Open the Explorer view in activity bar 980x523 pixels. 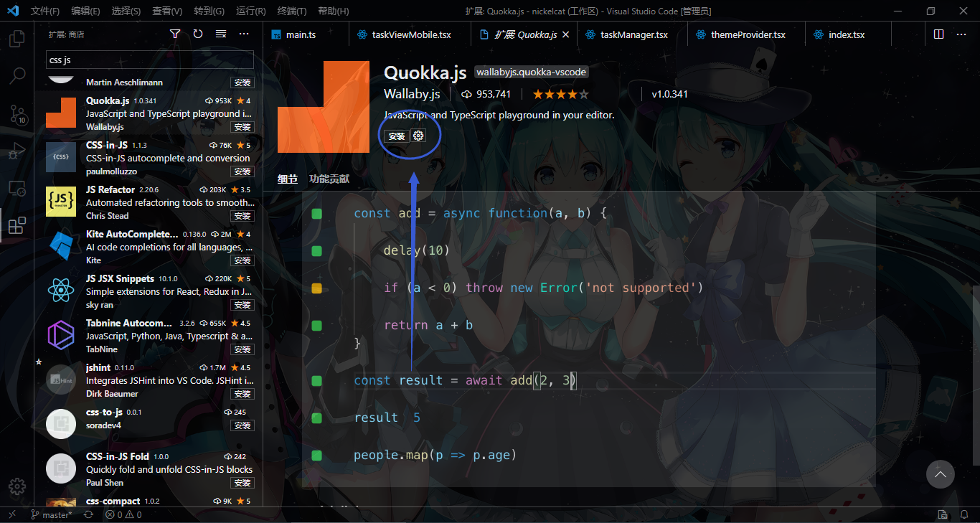[17, 38]
